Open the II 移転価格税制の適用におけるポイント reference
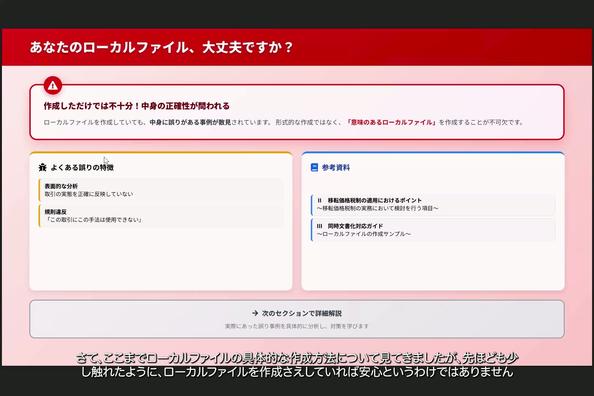594x396 pixels. [x=433, y=204]
